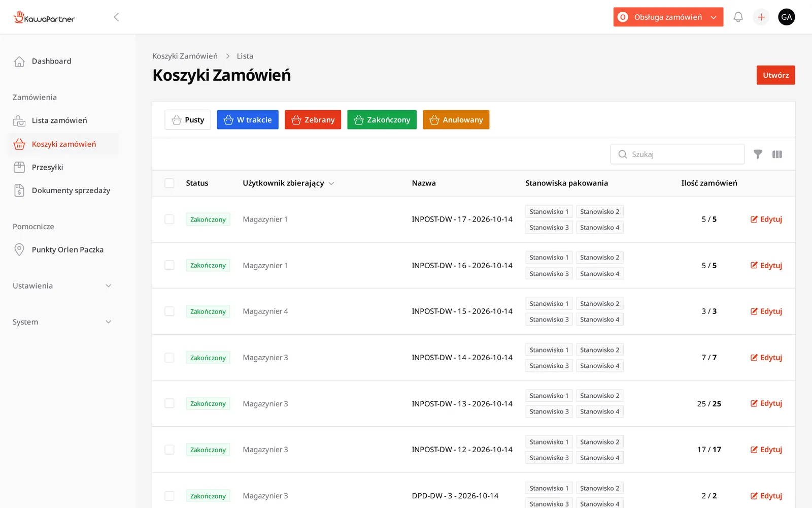The height and width of the screenshot is (508, 812).
Task: Open the filter funnel icon
Action: (x=758, y=154)
